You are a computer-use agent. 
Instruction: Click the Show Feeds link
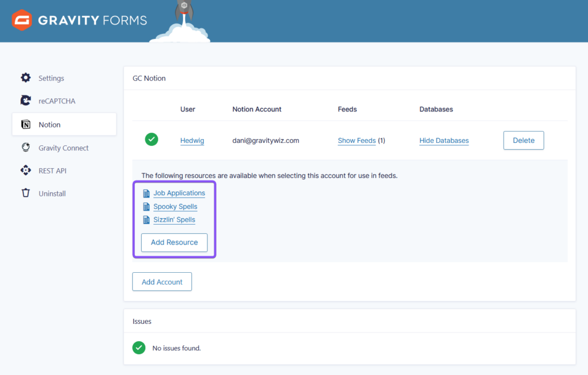[357, 141]
